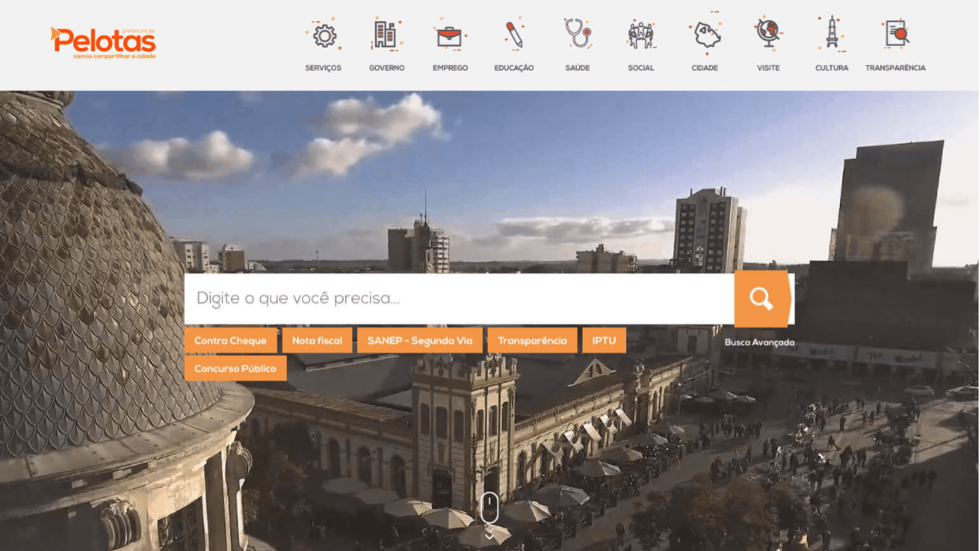Open the Visite globe icon
The width and height of the screenshot is (980, 551).
pyautogui.click(x=768, y=33)
